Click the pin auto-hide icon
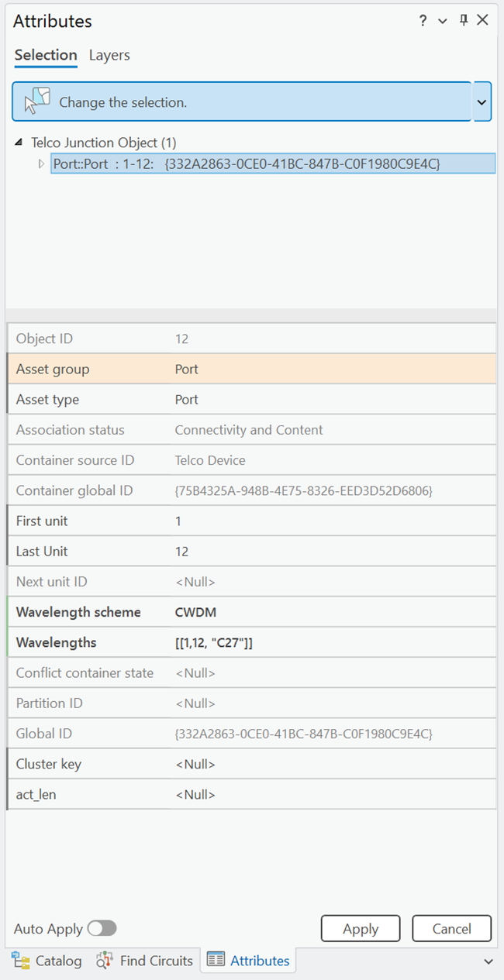504x980 pixels. (463, 21)
